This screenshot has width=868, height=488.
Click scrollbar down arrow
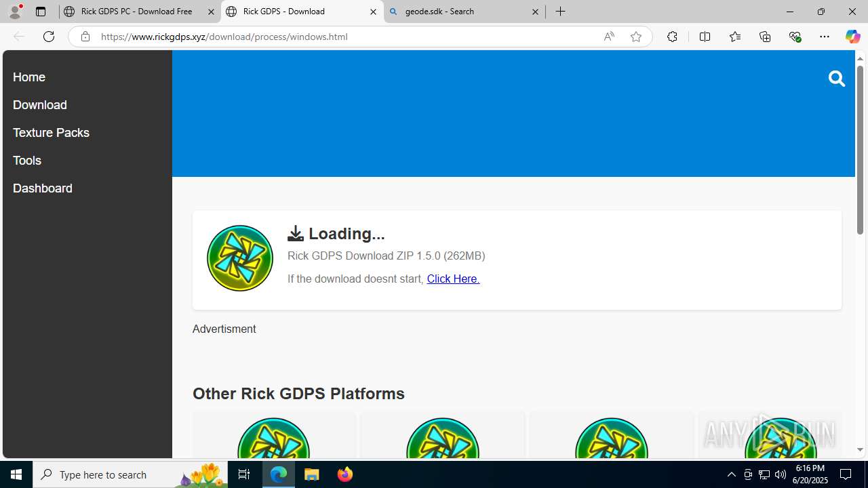(860, 450)
